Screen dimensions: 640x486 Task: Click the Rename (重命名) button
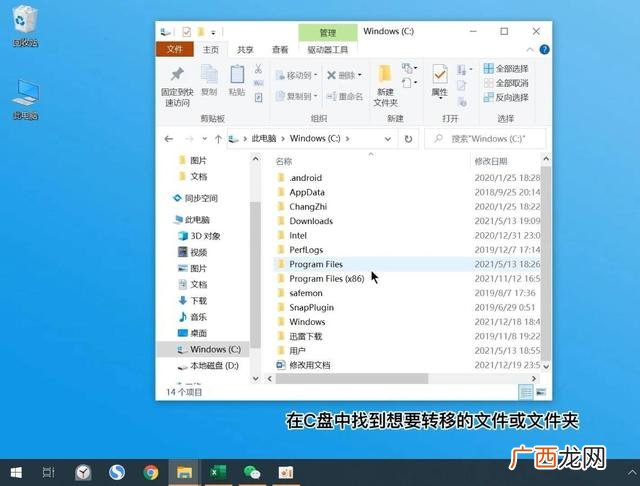(x=345, y=96)
